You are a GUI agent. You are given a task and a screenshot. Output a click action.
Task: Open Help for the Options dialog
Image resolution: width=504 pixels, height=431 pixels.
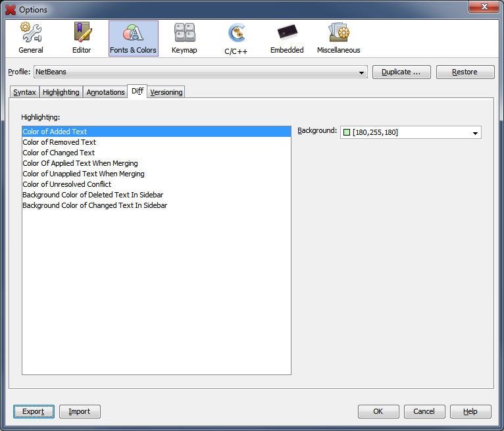coord(470,411)
